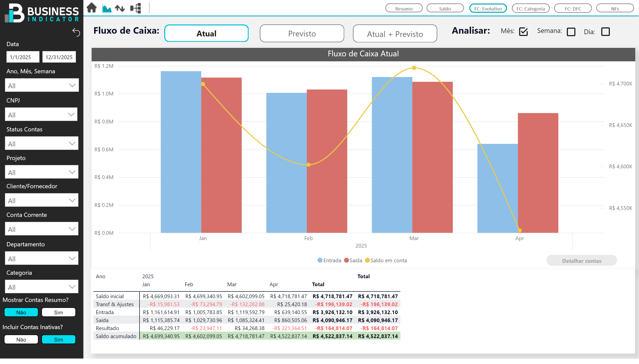Screen dimensions: 639x364
Task: Enable the Semana checkbox
Action: (x=571, y=32)
